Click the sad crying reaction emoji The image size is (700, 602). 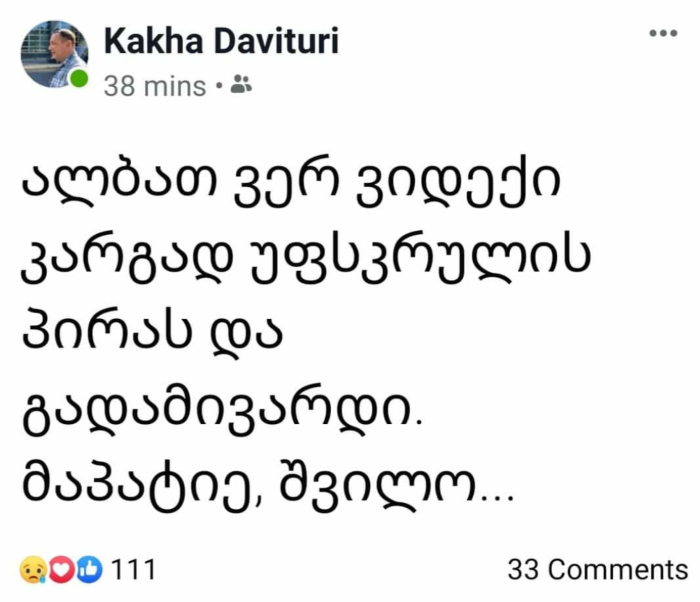click(33, 569)
